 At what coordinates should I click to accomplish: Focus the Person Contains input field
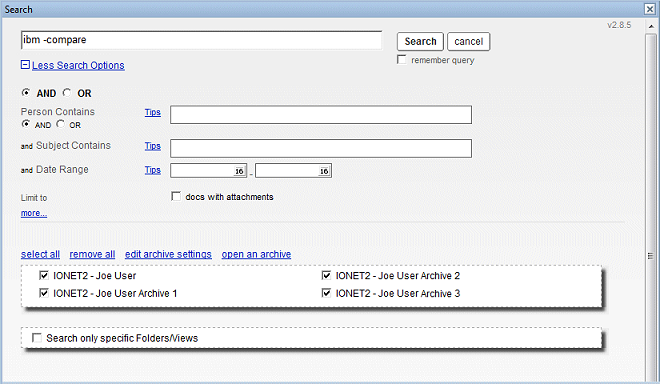[321, 115]
